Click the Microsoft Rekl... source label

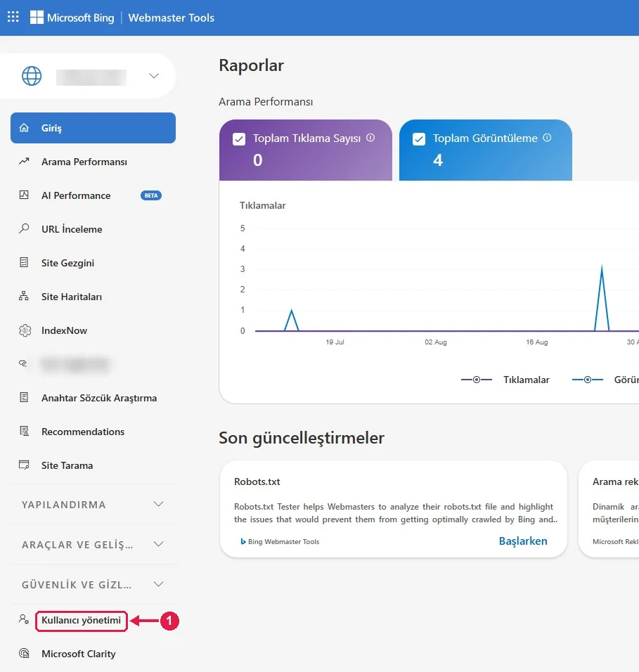615,542
